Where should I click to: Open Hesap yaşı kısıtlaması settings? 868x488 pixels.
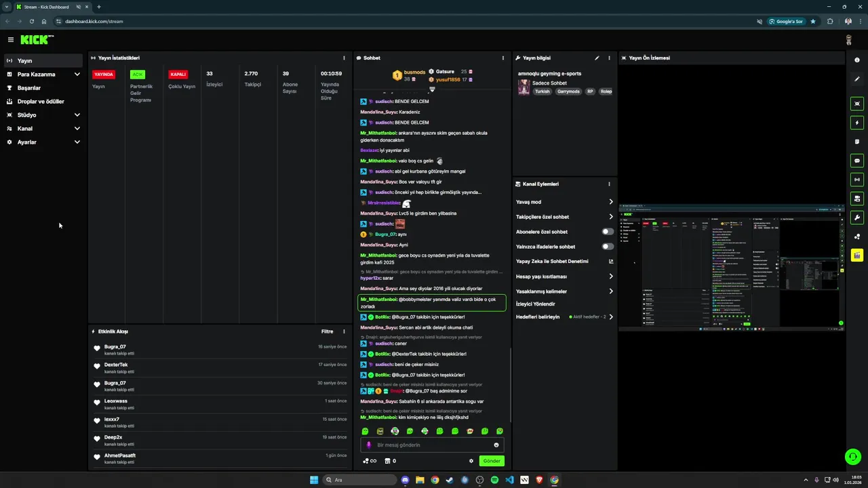(x=564, y=277)
